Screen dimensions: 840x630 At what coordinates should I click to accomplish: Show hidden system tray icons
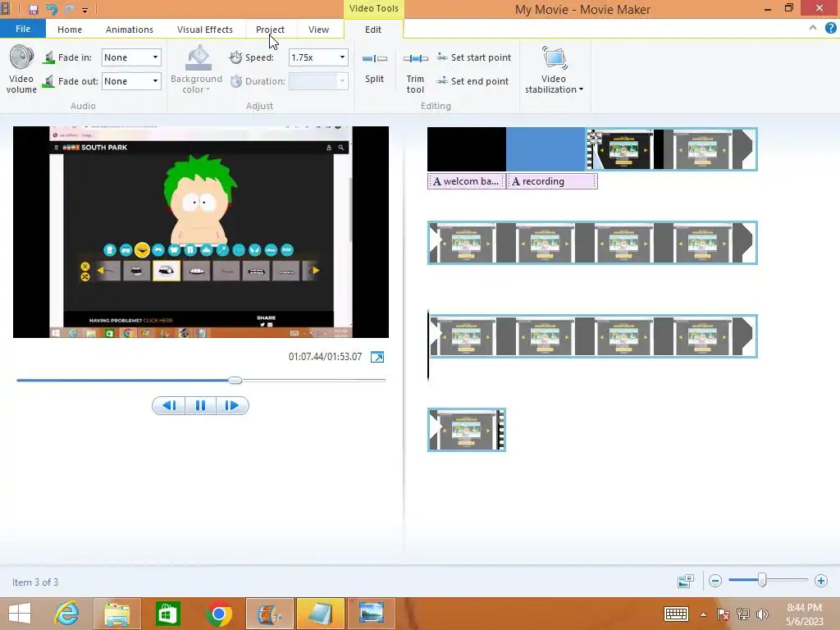pyautogui.click(x=703, y=614)
